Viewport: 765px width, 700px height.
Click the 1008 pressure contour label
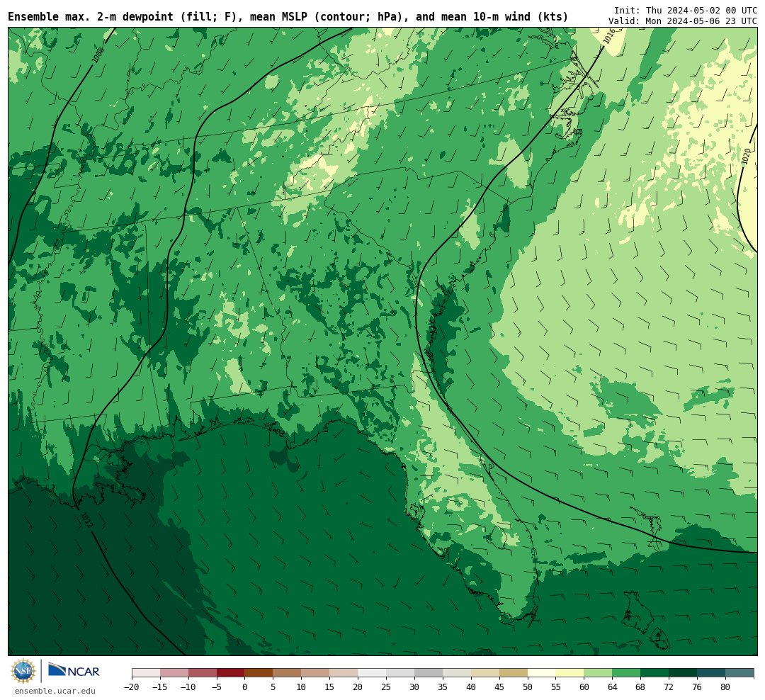coord(98,55)
